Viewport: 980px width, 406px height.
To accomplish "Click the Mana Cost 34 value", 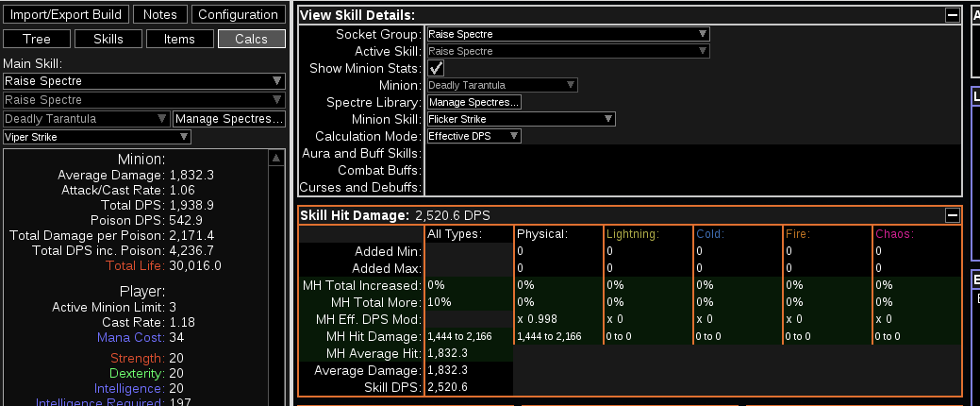I will (175, 338).
